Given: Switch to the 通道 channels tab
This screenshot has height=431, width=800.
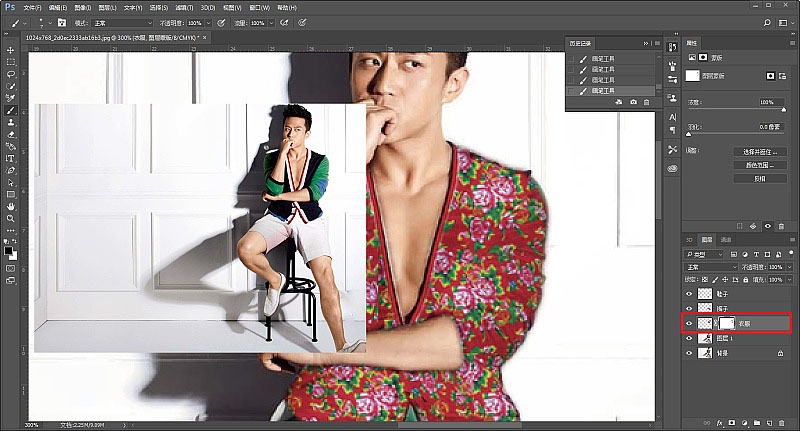Looking at the screenshot, I should click(726, 240).
